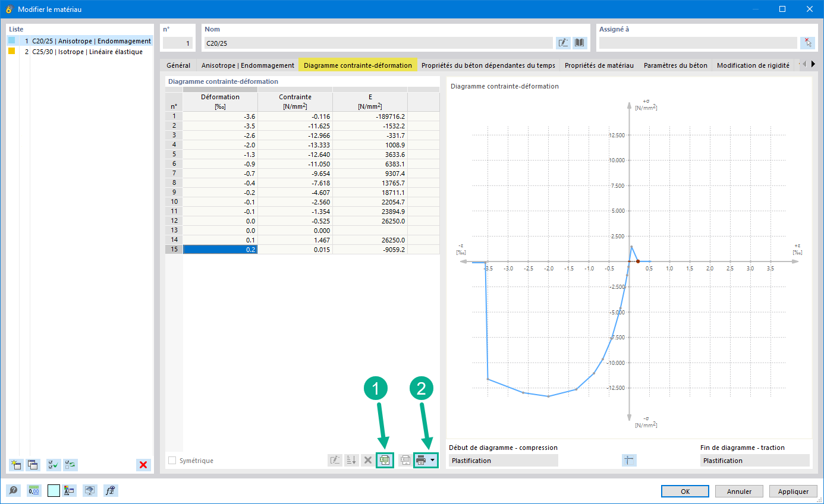
Task: Click the light blue swatch of material 1
Action: click(11, 41)
